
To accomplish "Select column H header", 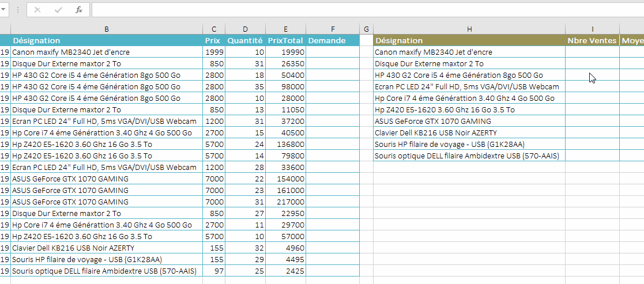I will [x=469, y=29].
